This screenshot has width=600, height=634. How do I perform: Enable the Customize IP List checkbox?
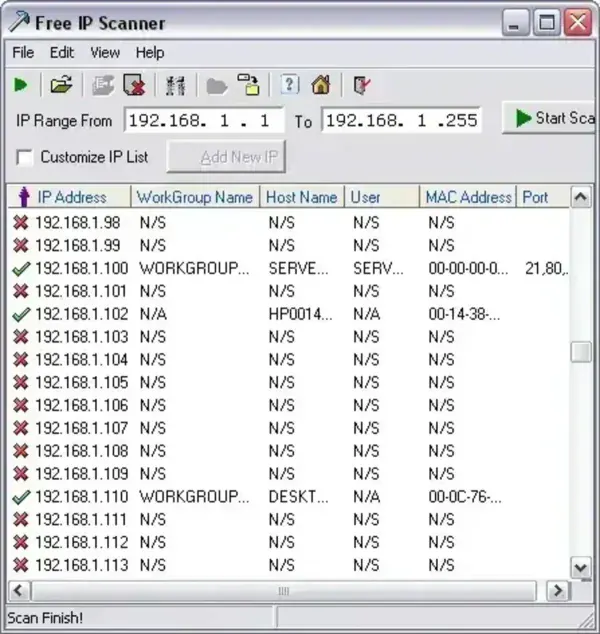24,157
